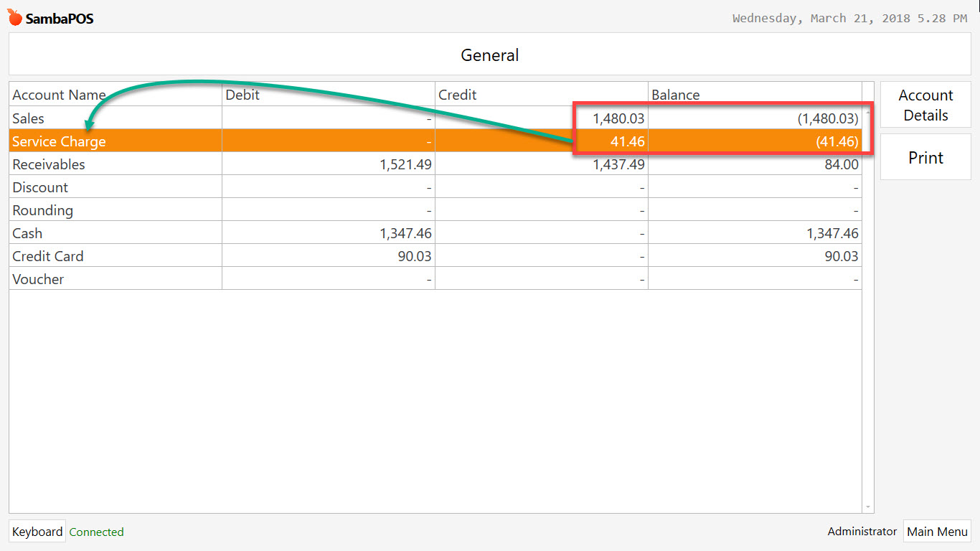Screen dimensions: 980x551
Task: Open Account Details for Service Charge
Action: [925, 104]
